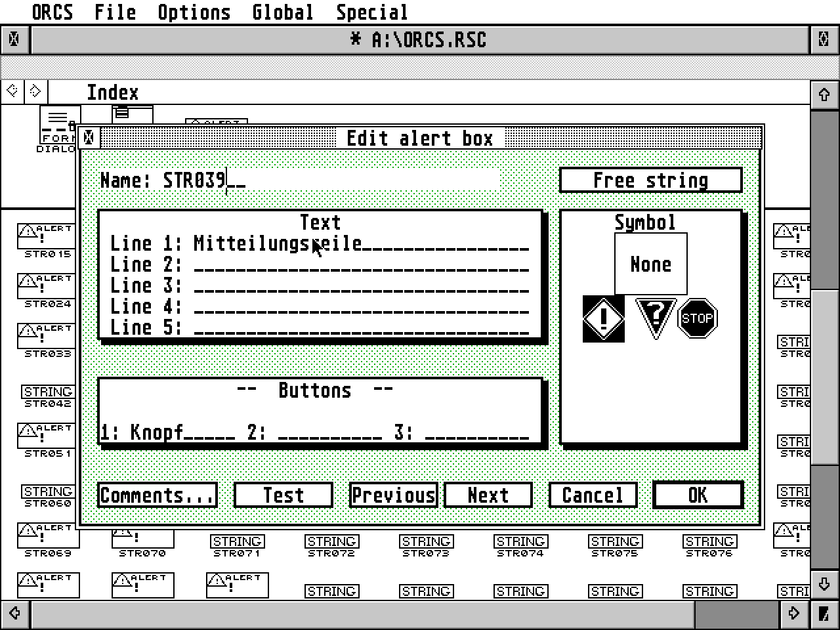Click the up arrow of the vertical scrollbar
Viewport: 840px width, 630px height.
(824, 94)
